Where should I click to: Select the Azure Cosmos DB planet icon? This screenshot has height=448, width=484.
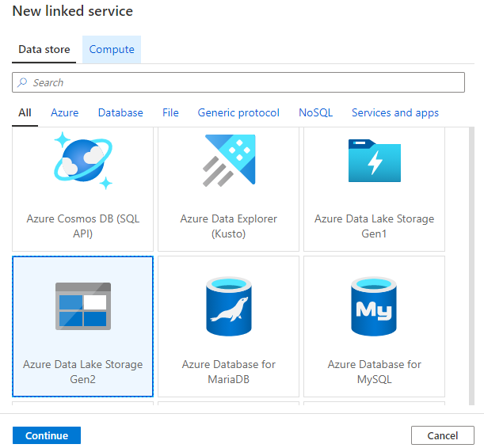[x=83, y=161]
